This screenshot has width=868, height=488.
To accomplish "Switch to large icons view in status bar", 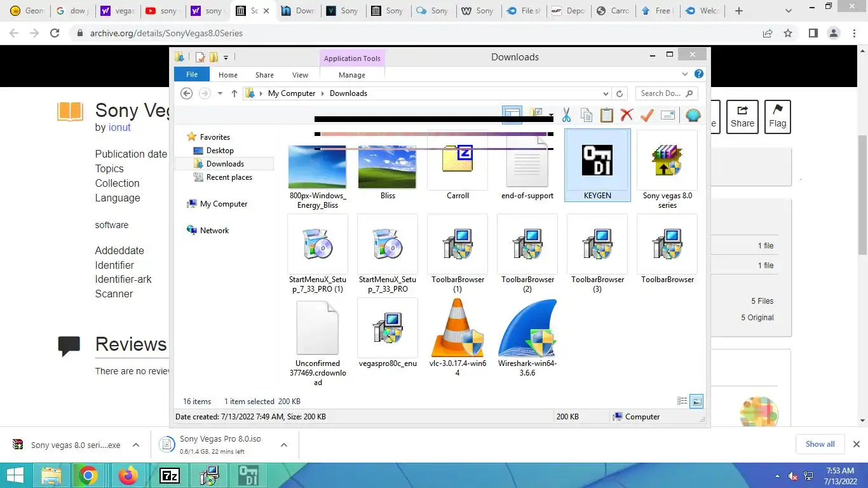I will point(696,401).
